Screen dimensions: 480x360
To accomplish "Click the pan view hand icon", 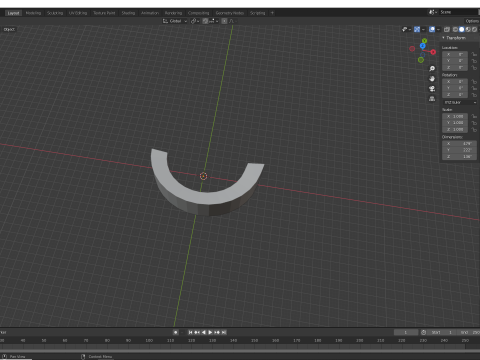I will pyautogui.click(x=432, y=79).
